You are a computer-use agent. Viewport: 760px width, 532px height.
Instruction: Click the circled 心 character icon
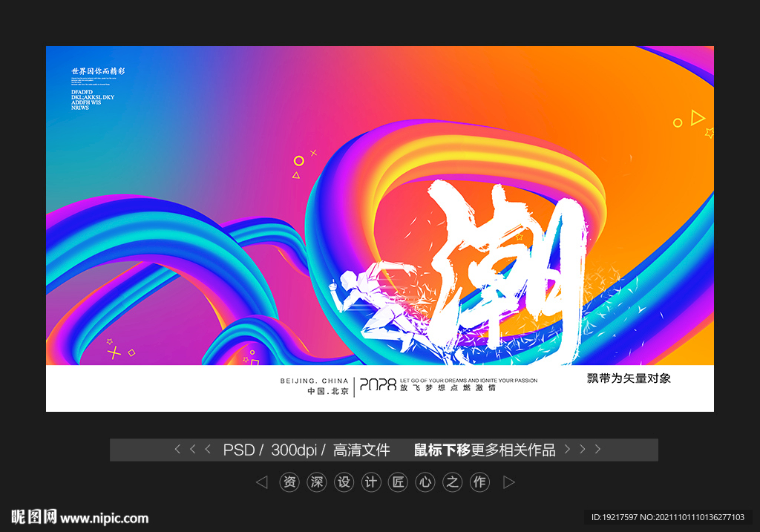(425, 482)
